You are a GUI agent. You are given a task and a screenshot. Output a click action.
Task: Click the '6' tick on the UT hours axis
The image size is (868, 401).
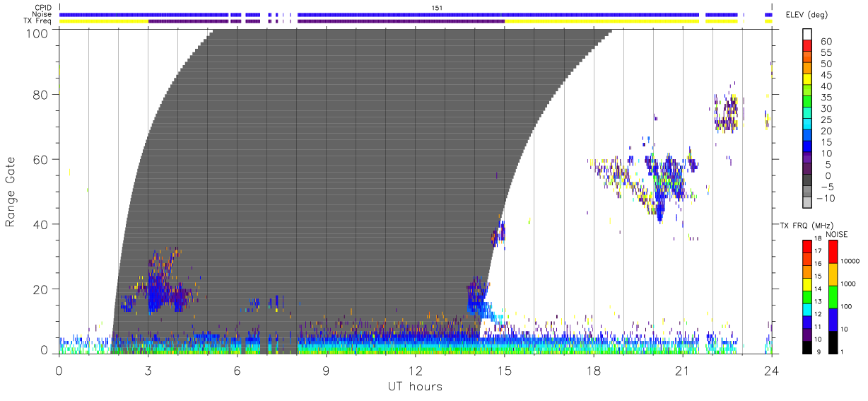click(x=237, y=370)
